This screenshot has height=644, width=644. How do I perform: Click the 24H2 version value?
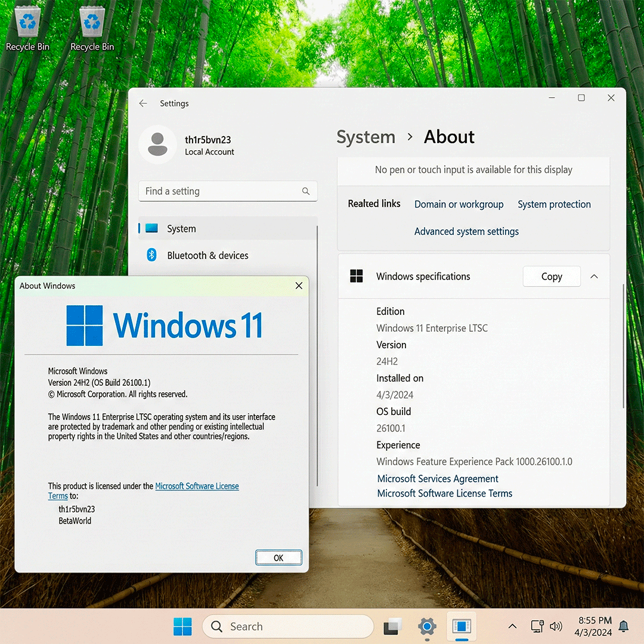coord(387,361)
